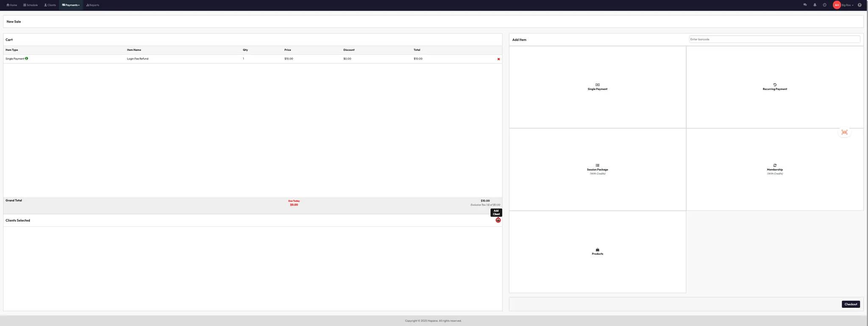Remove Login Fee Refund with red X
868x326 pixels.
(498, 59)
